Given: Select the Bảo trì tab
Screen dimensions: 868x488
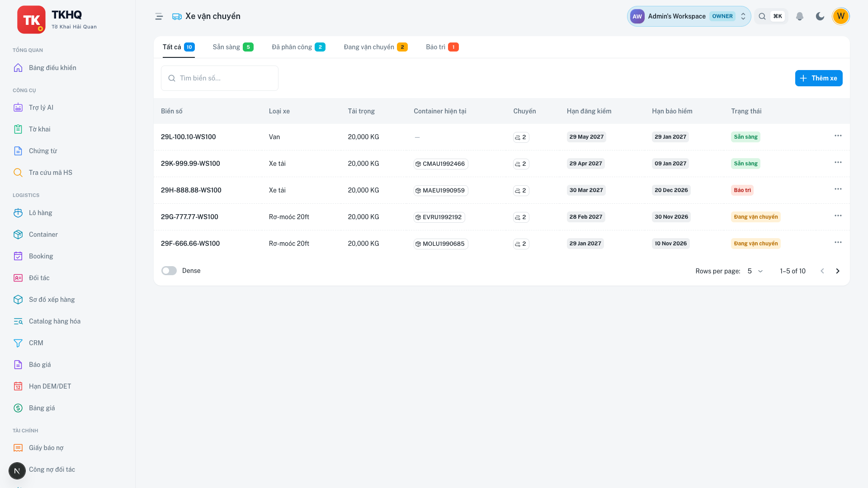Looking at the screenshot, I should point(442,47).
